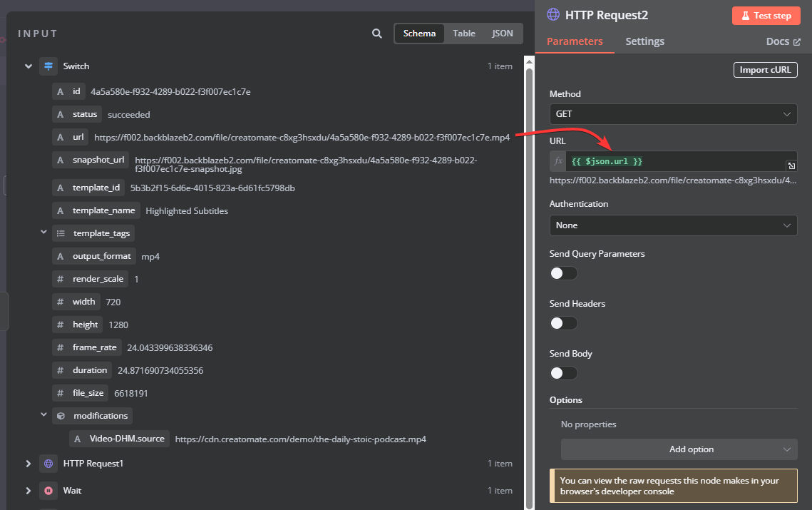The height and width of the screenshot is (510, 812).
Task: Click the number icon for file_size
Action: tap(61, 393)
